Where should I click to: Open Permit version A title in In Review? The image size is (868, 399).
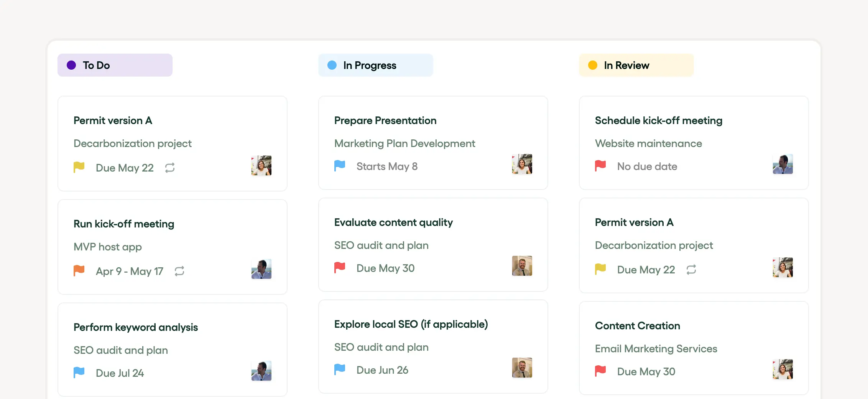click(x=634, y=222)
